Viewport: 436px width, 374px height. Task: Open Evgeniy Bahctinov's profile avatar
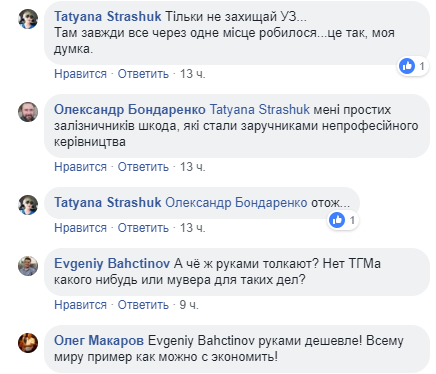[x=28, y=266]
